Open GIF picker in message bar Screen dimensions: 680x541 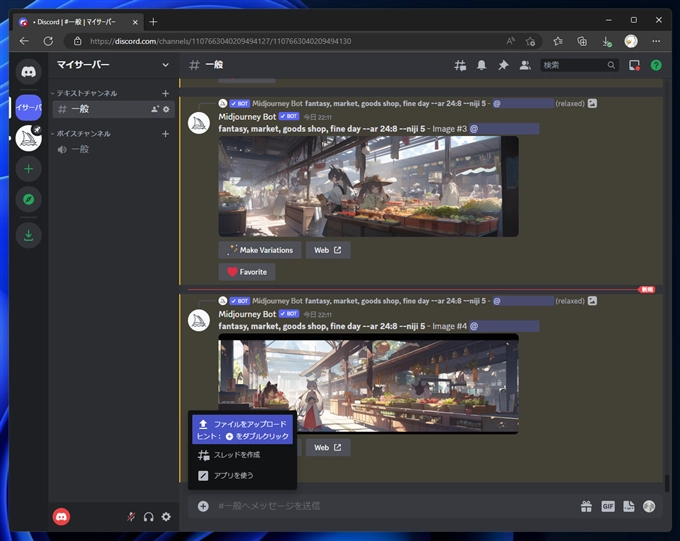pyautogui.click(x=608, y=506)
